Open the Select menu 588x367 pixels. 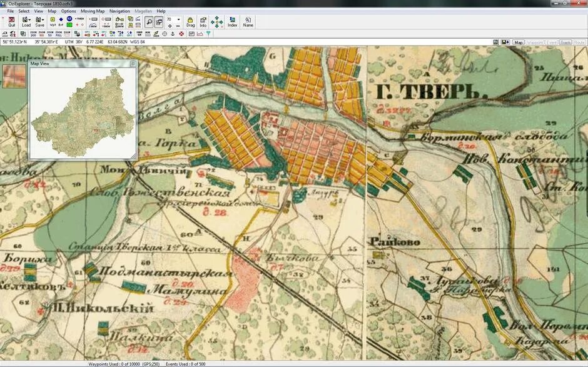tap(24, 11)
